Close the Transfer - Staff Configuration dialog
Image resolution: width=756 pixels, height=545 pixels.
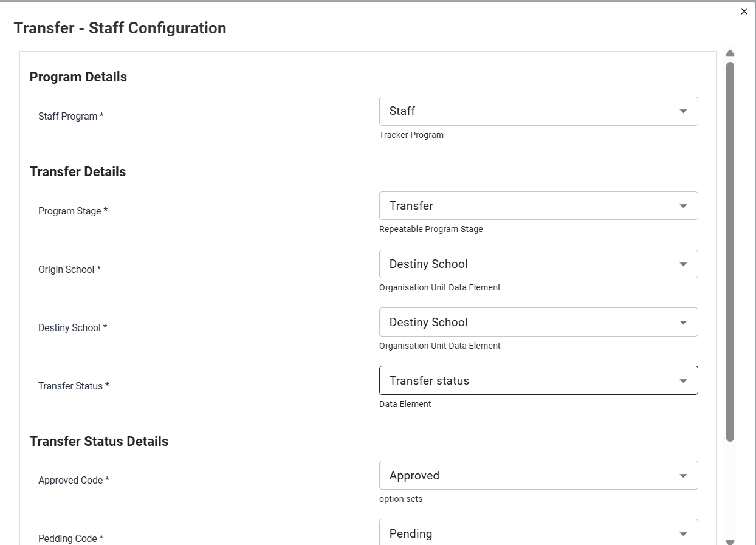point(744,12)
